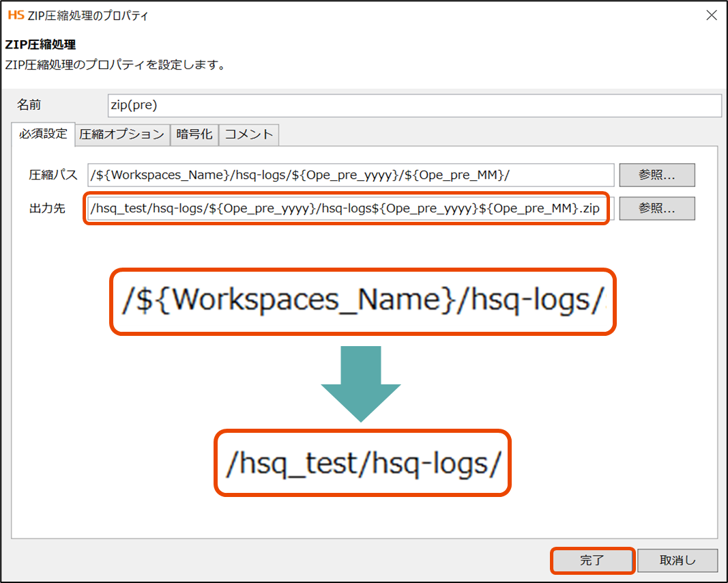Open the コメント tab
The height and width of the screenshot is (583, 728).
tap(249, 134)
